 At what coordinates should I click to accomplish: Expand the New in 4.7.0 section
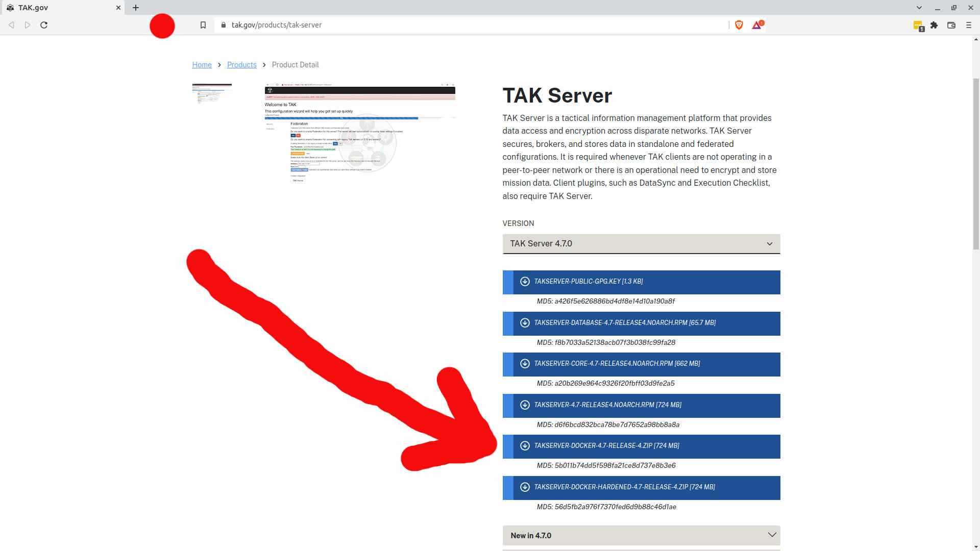(641, 536)
